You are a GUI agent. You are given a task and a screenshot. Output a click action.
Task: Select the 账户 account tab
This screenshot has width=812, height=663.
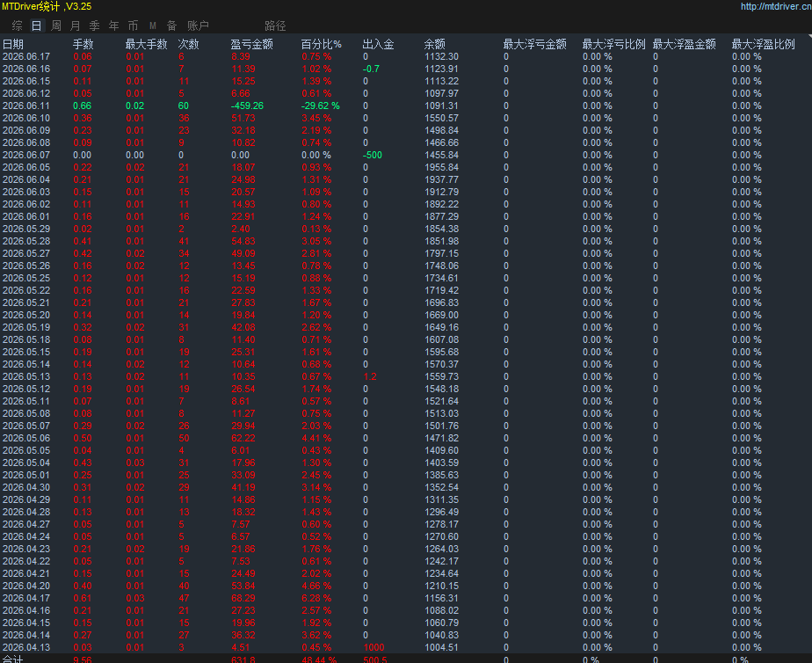[198, 25]
